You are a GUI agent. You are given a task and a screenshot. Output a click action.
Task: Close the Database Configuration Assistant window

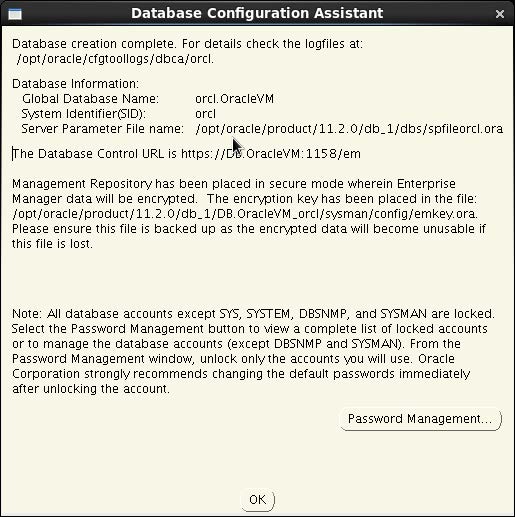coord(500,14)
